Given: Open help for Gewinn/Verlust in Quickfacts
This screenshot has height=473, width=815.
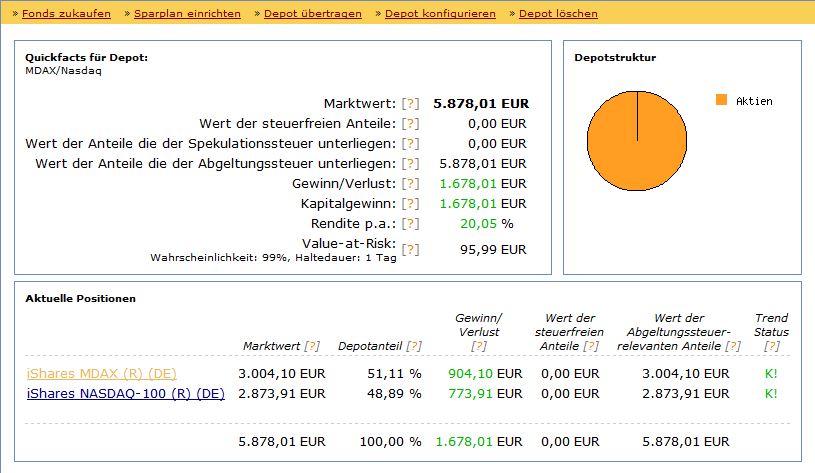Looking at the screenshot, I should 410,183.
